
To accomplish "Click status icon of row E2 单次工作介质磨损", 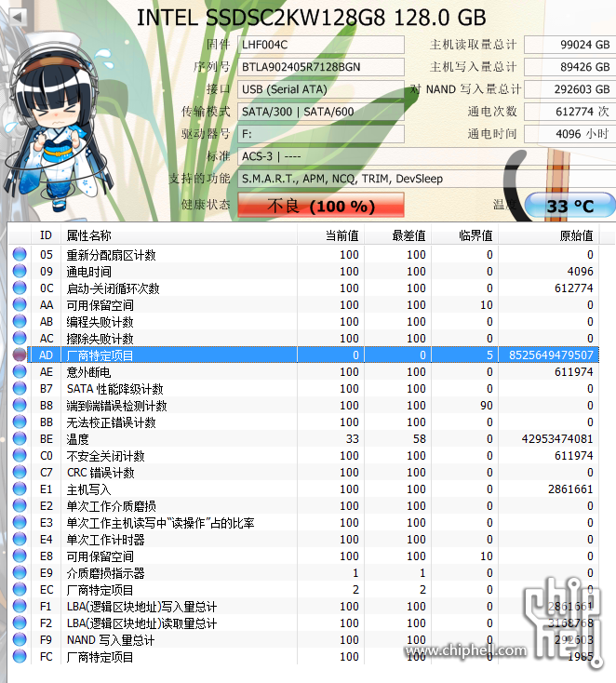I will tap(20, 505).
